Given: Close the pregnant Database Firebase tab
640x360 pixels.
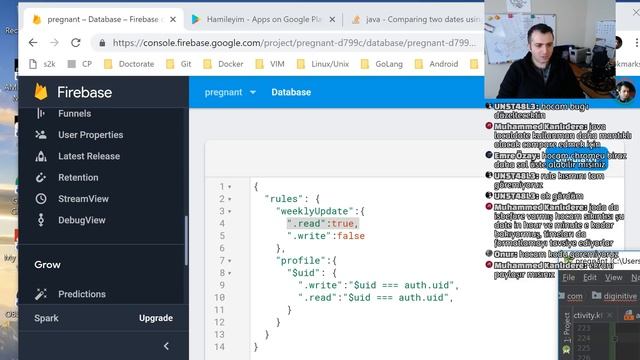Looking at the screenshot, I should pyautogui.click(x=173, y=19).
